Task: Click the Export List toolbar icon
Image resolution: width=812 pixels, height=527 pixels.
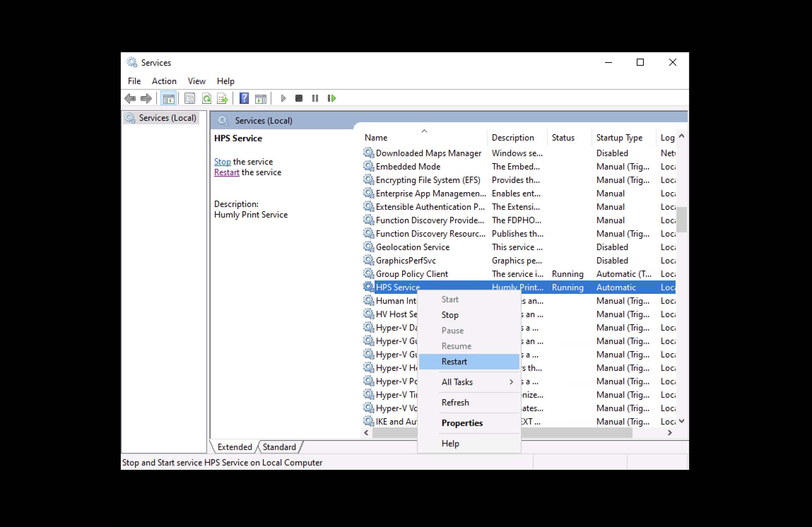Action: tap(223, 98)
